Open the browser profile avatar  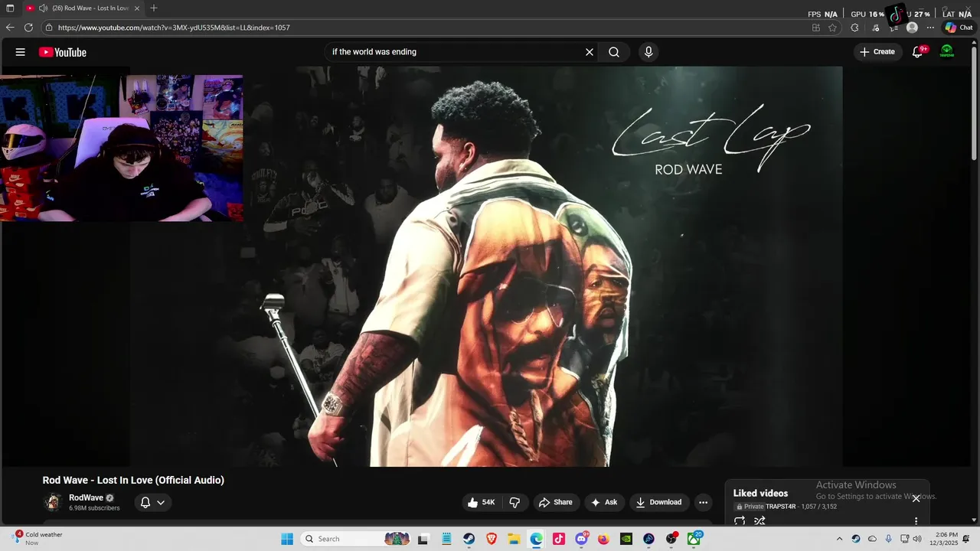(912, 28)
